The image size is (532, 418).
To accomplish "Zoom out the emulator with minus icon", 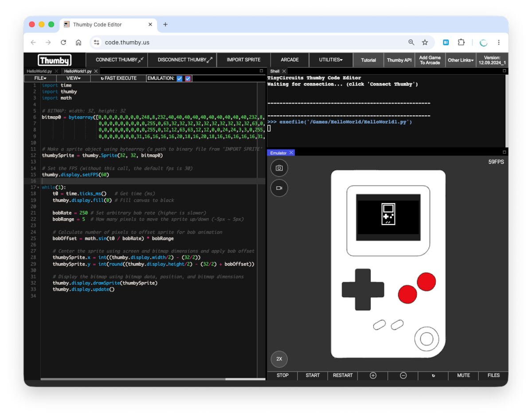I will 403,375.
